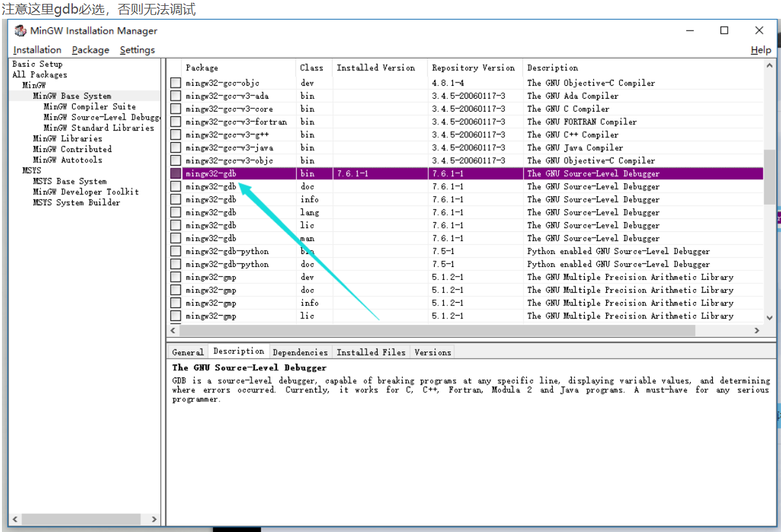Viewport: 781px width, 532px height.
Task: Select MinGW Compiler Suite tree item
Action: (x=90, y=107)
